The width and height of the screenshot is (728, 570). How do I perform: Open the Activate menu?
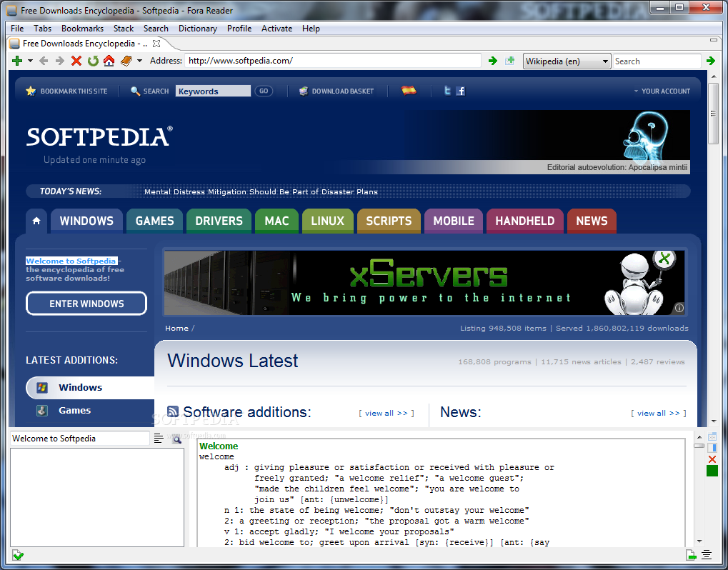click(x=276, y=29)
